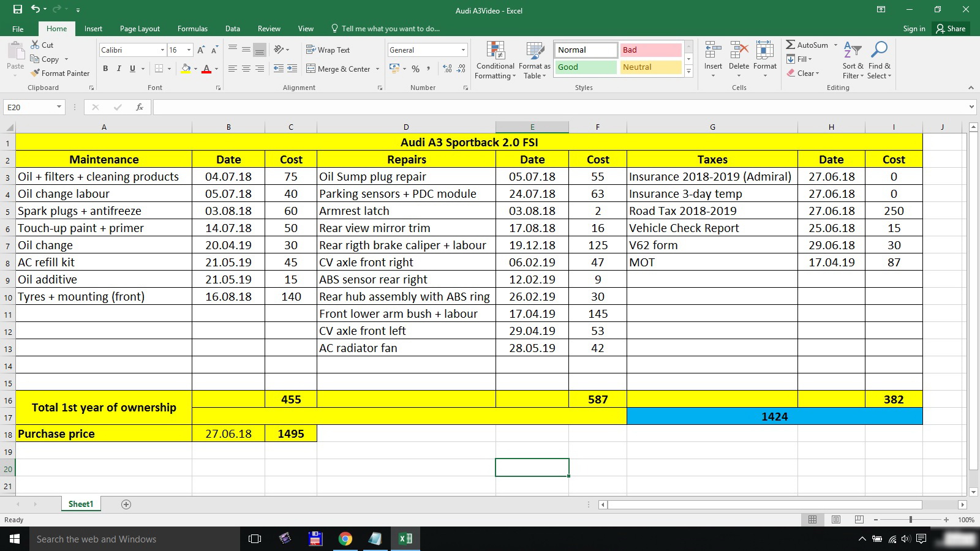Expand the cell Styles gallery

click(688, 72)
